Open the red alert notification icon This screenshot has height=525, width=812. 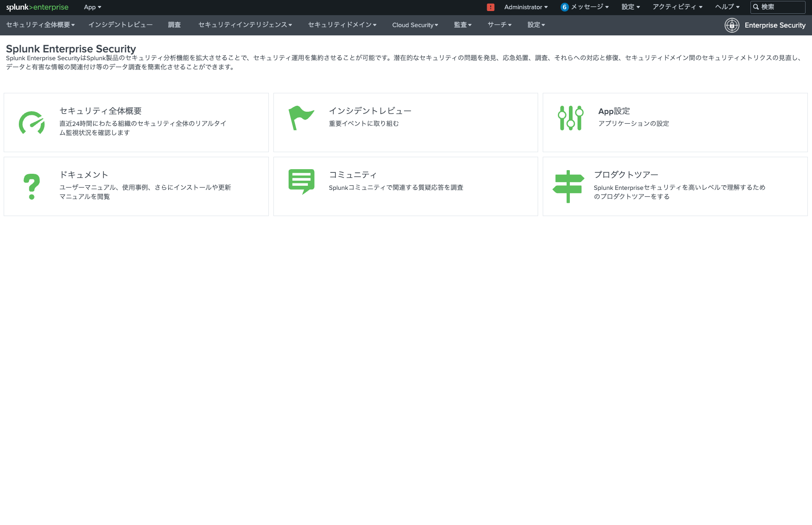490,7
